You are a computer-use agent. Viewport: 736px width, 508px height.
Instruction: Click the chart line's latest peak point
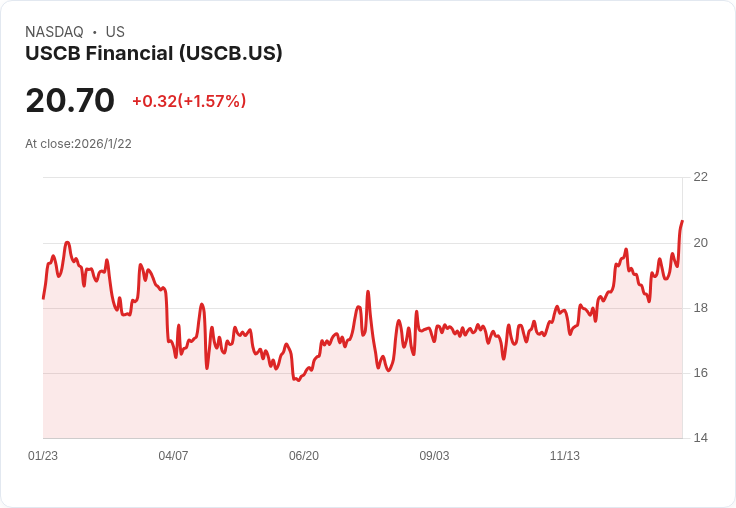coord(682,221)
